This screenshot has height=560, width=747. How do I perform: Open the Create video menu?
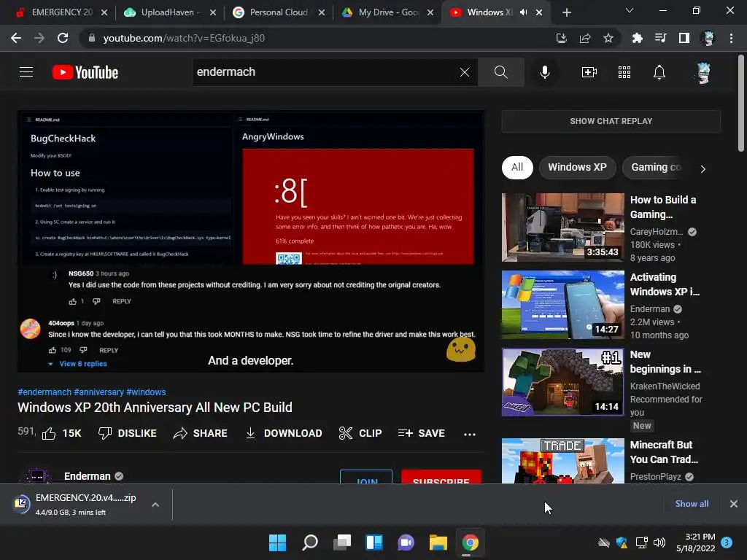click(x=589, y=72)
